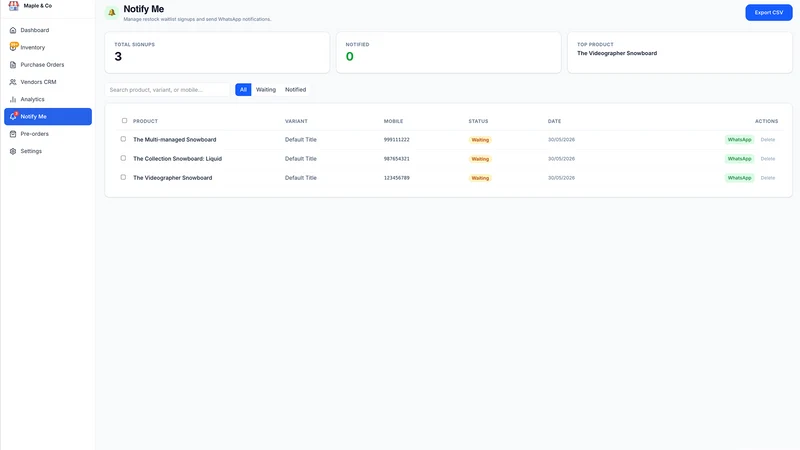This screenshot has width=800, height=450.
Task: Click mobile number 123456789
Action: (x=396, y=178)
